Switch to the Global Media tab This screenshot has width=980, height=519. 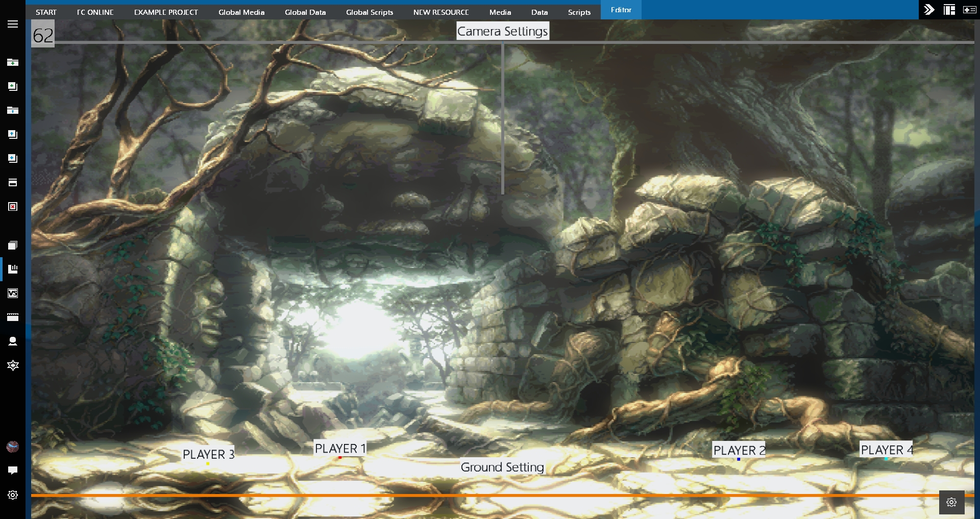tap(241, 12)
